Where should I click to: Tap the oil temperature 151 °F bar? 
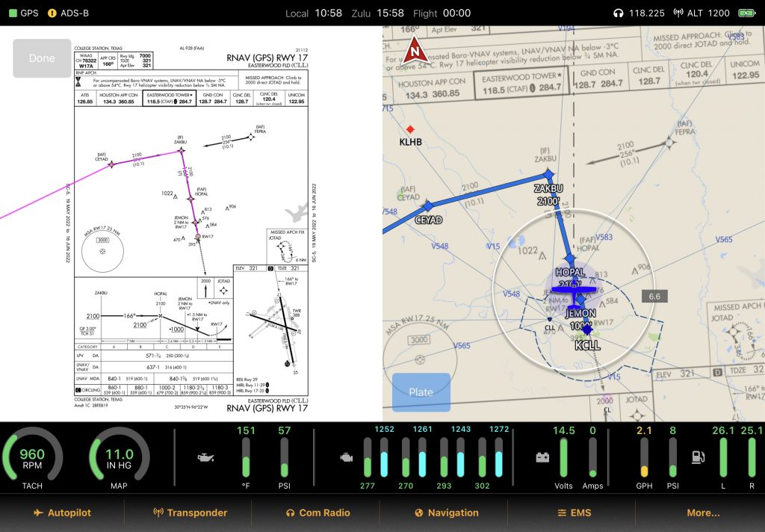(246, 457)
